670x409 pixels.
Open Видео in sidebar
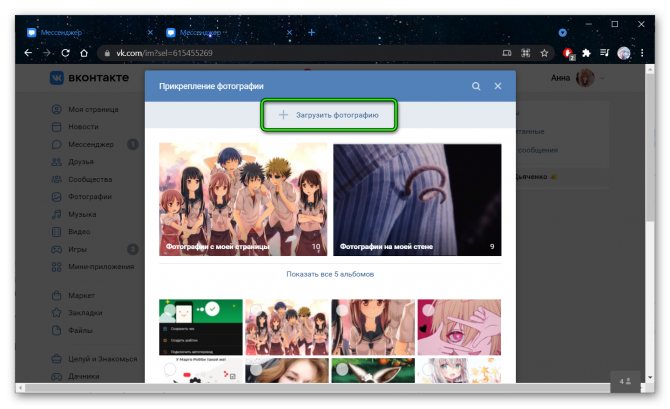pyautogui.click(x=71, y=232)
